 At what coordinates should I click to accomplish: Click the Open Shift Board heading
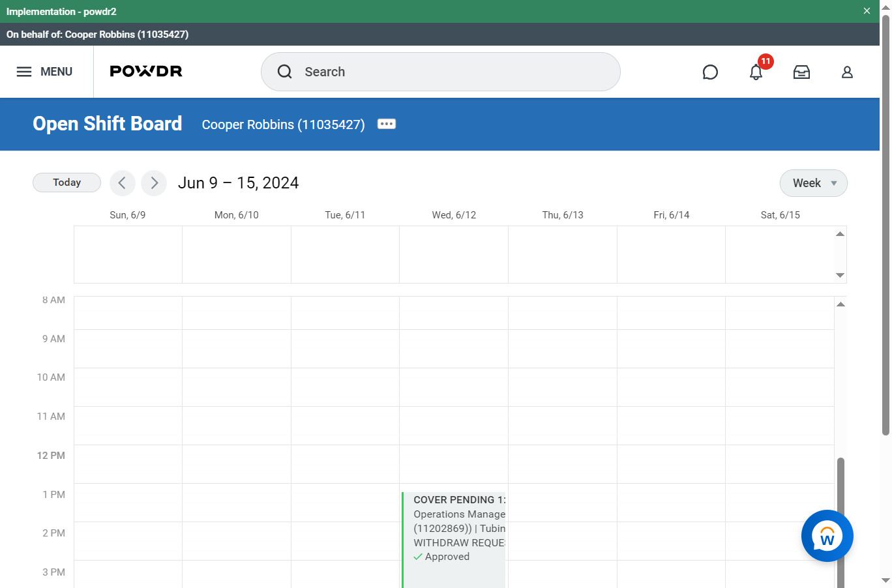(108, 124)
